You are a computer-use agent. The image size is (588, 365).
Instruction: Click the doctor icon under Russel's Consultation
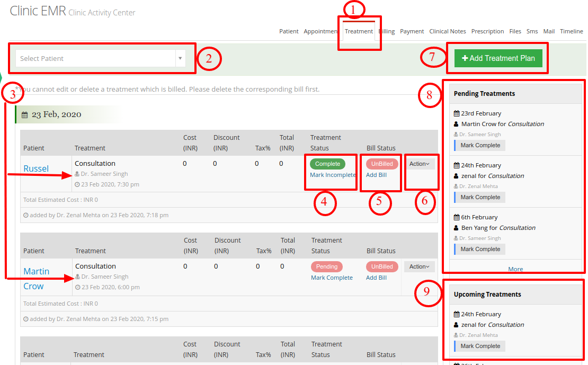[x=77, y=174]
